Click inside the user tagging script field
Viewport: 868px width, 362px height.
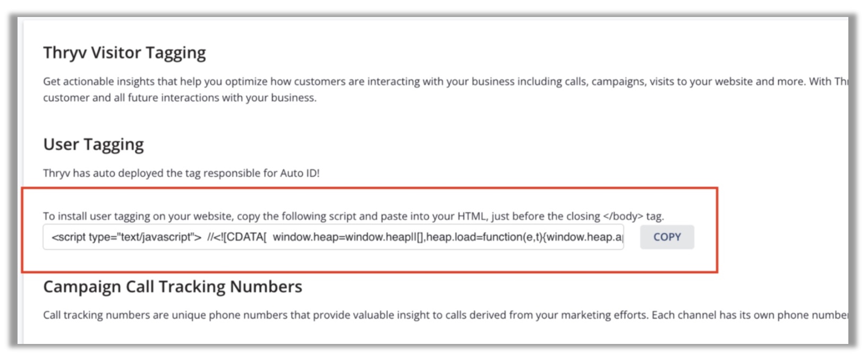point(333,237)
